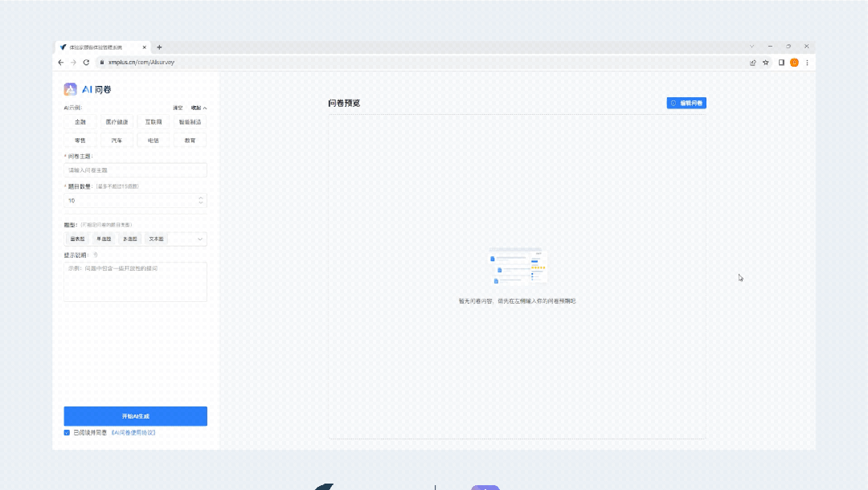Toggle the 已阅读并同意 agreement checkbox
Image resolution: width=868 pixels, height=490 pixels.
click(67, 432)
